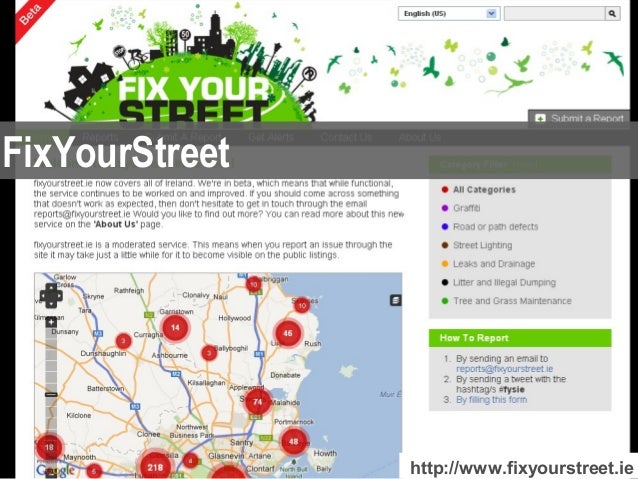The image size is (638, 479).
Task: Click cluster marker 3 near Ballyboghil
Action: pos(209,352)
